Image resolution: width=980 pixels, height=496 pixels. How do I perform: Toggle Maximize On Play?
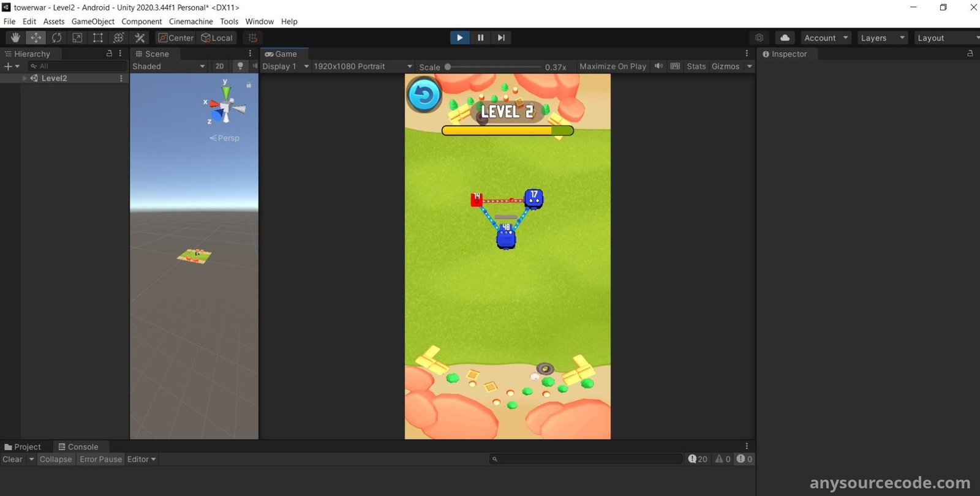tap(612, 66)
